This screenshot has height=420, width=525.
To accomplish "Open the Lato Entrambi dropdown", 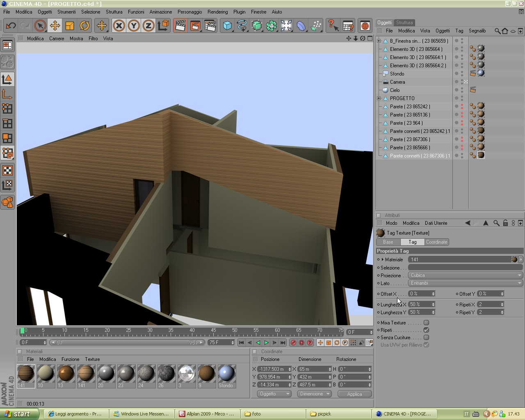I will (x=466, y=283).
